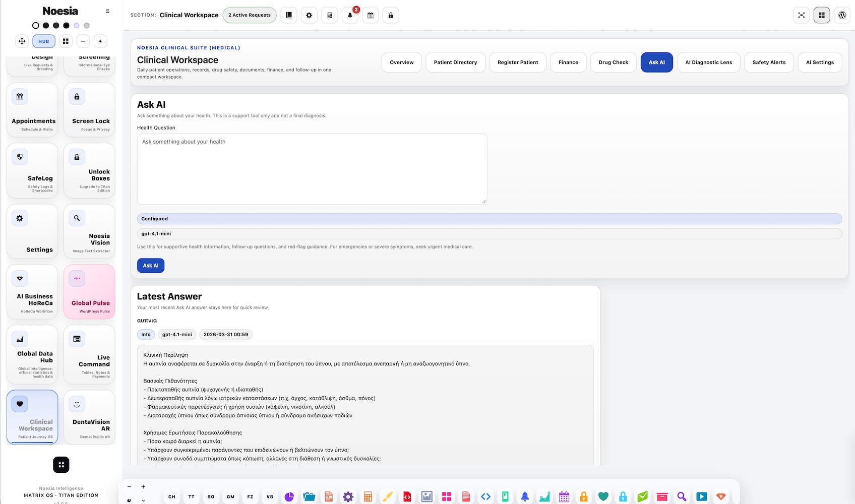Open the Screen Lock tile
Image resolution: width=855 pixels, height=504 pixels.
click(89, 110)
